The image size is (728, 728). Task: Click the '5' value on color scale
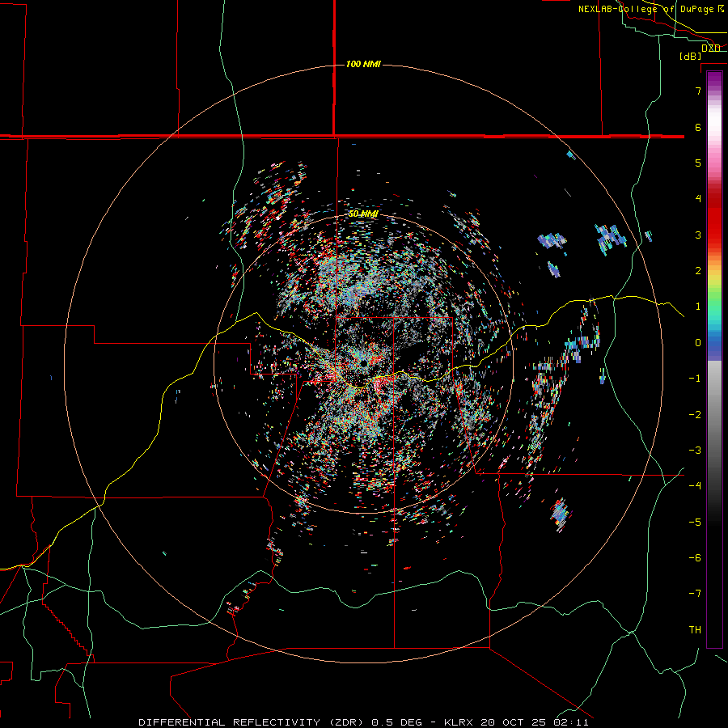(x=698, y=163)
